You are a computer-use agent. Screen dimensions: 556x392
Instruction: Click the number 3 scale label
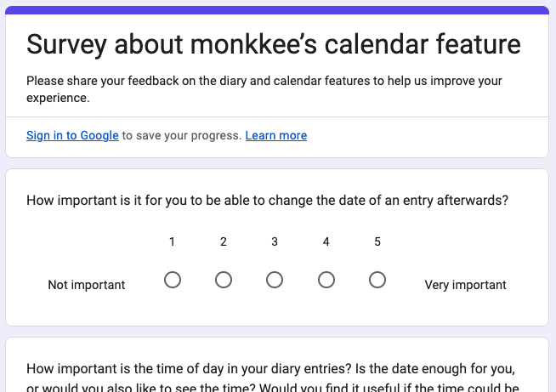click(275, 241)
